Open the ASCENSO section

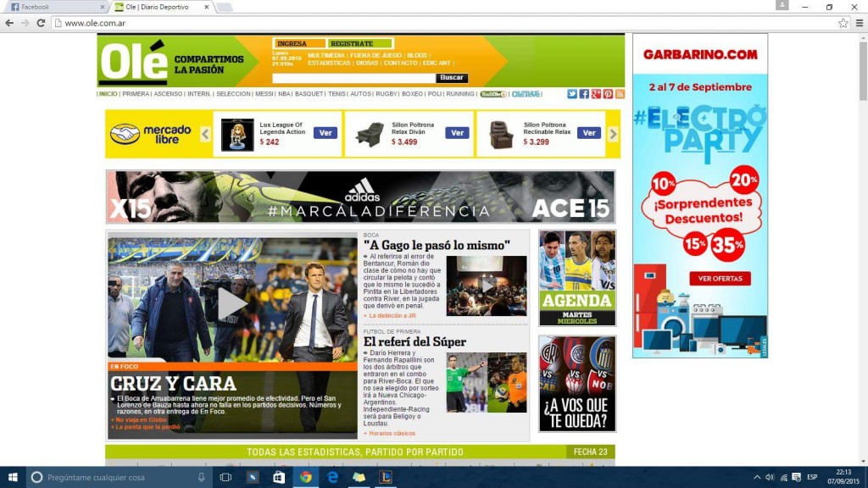point(169,94)
